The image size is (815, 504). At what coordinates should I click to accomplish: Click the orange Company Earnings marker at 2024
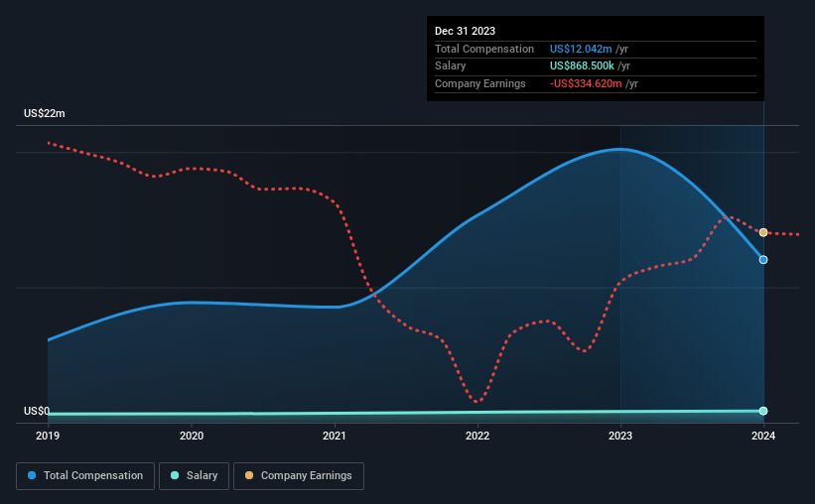(x=763, y=232)
